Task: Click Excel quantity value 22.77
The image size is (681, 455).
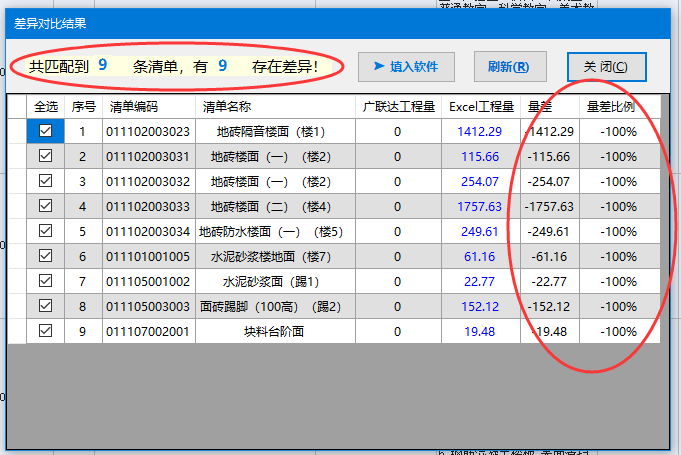Action: (x=480, y=281)
